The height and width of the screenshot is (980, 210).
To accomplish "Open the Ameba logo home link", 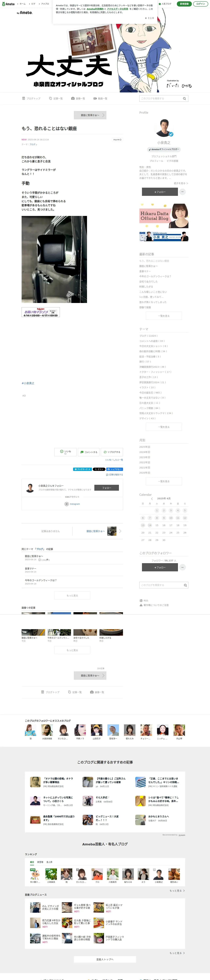I will pyautogui.click(x=8, y=4).
